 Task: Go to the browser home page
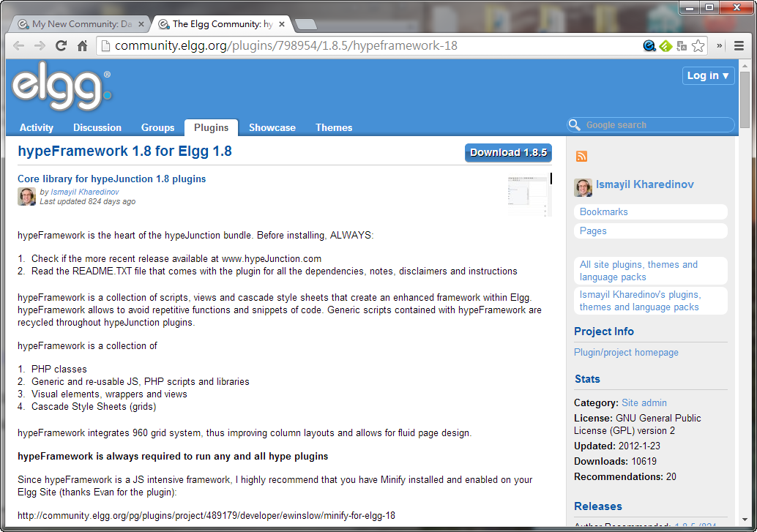coord(83,46)
